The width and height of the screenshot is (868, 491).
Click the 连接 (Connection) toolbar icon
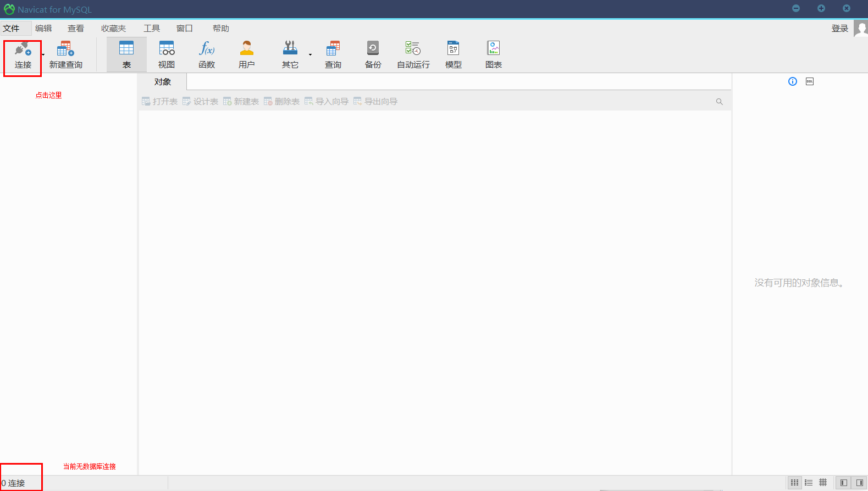[23, 55]
